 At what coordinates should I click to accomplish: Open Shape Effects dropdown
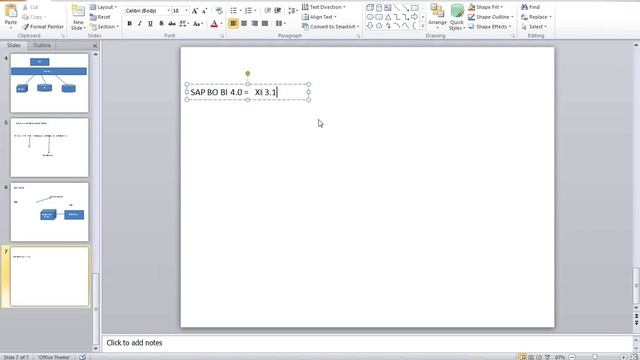489,27
